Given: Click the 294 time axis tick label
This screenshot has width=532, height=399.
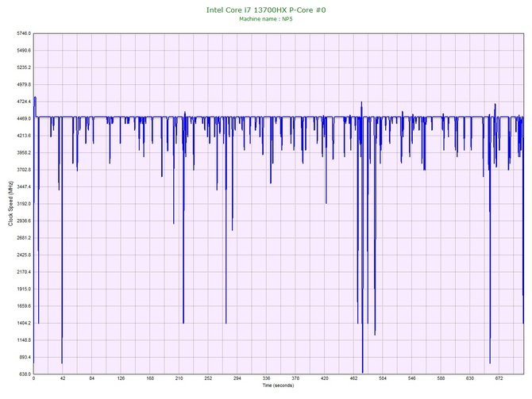Looking at the screenshot, I should [237, 378].
